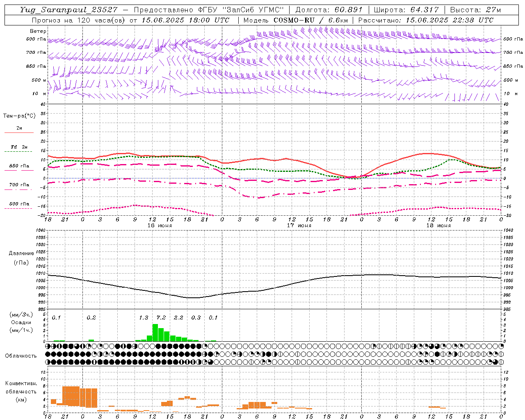525x420 pixels.
Task: Click the 16 июня date label
Action: click(160, 226)
